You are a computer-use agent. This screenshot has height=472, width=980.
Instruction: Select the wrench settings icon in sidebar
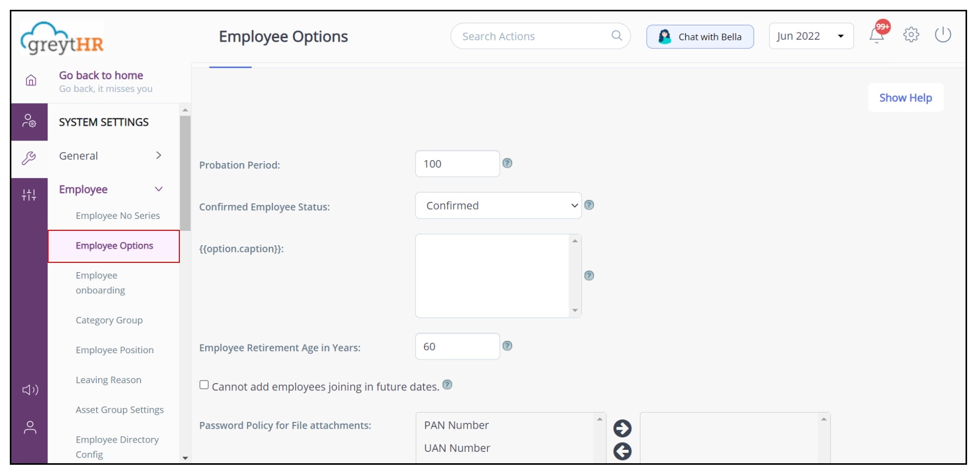click(x=29, y=158)
